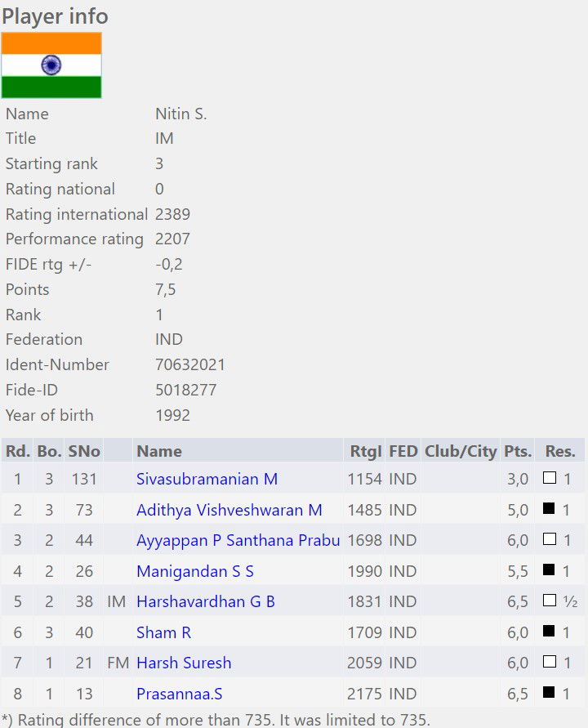The width and height of the screenshot is (588, 728).
Task: Open Ayyappan P Santhana Prabu link
Action: (x=238, y=540)
